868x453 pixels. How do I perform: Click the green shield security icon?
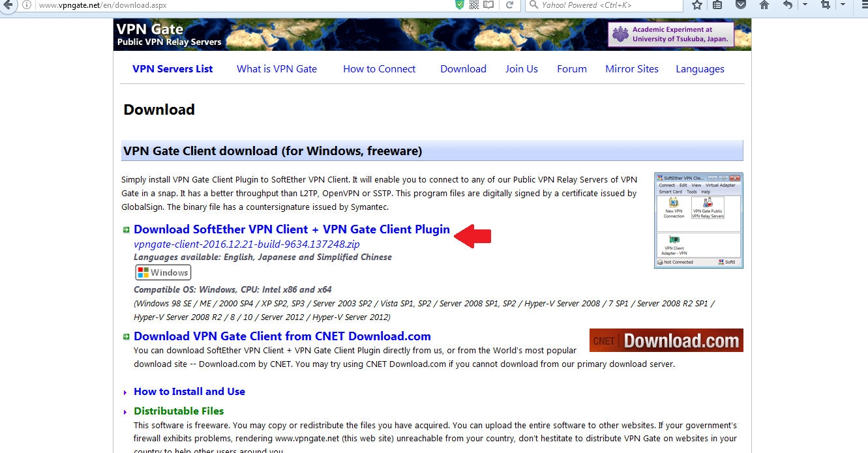[x=460, y=5]
